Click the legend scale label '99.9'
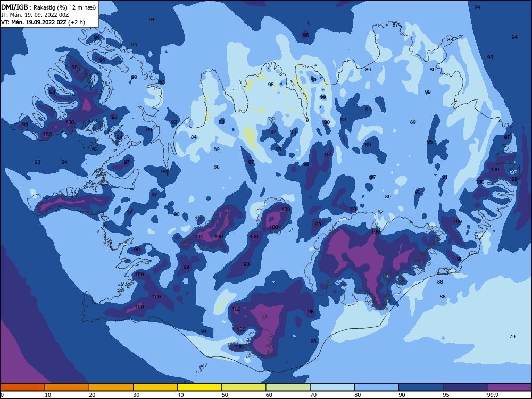532x399 pixels. click(x=493, y=395)
